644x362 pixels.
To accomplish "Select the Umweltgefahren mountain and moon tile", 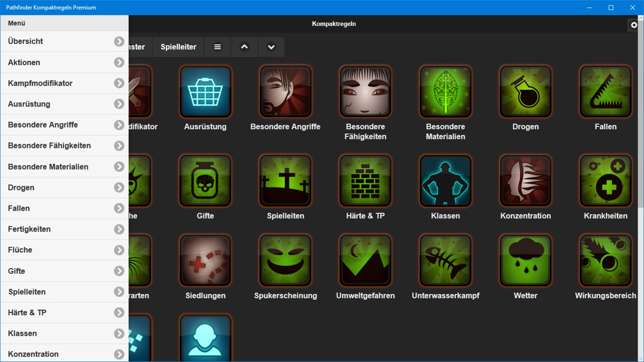I will (x=365, y=261).
